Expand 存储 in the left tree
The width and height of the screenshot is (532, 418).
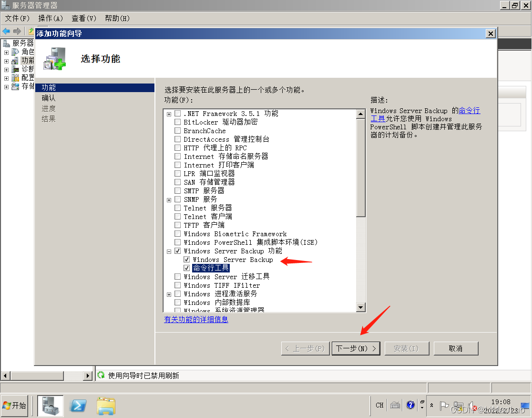7,87
